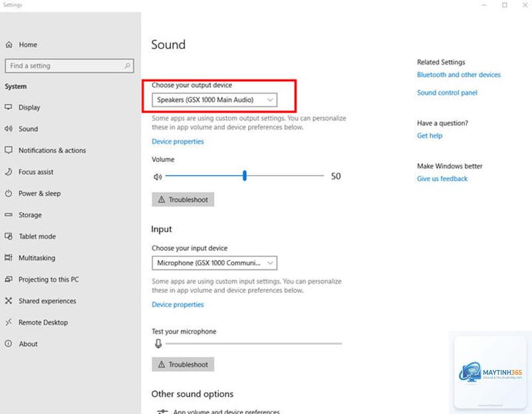Minimize the Settings window

484,5
